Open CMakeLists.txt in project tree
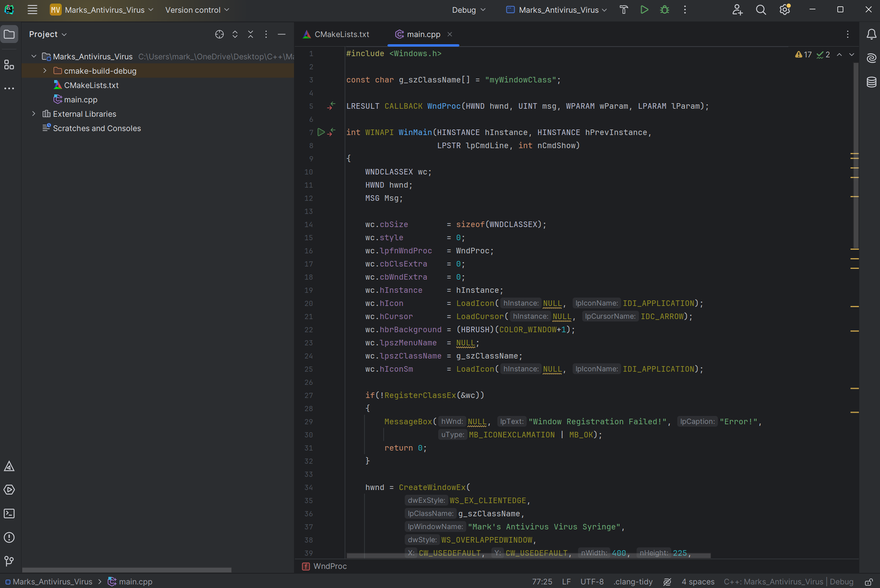This screenshot has height=588, width=880. click(x=91, y=85)
